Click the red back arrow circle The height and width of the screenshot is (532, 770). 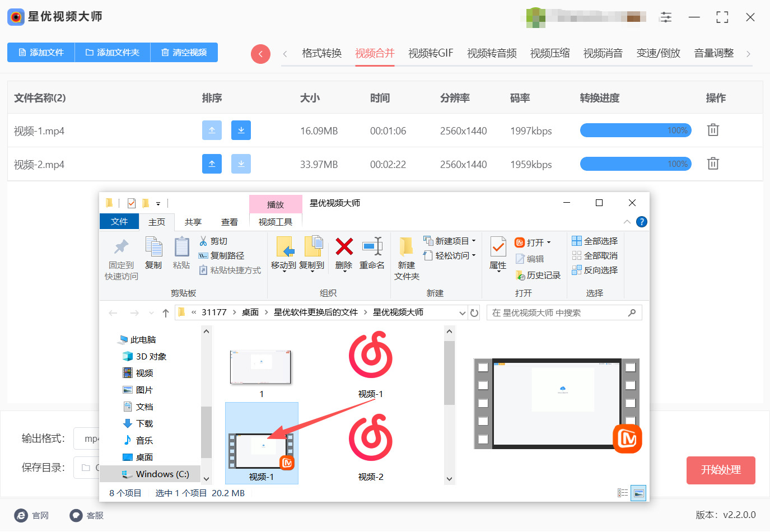tap(260, 54)
